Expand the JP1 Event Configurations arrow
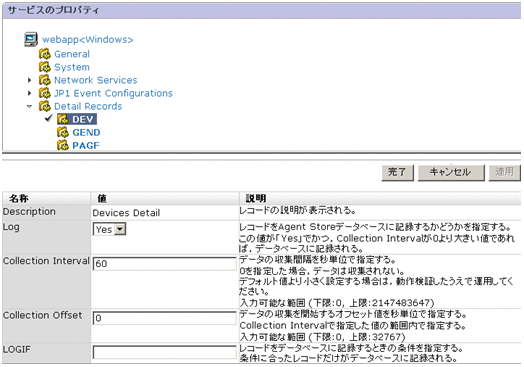The height and width of the screenshot is (367, 524). coord(30,93)
